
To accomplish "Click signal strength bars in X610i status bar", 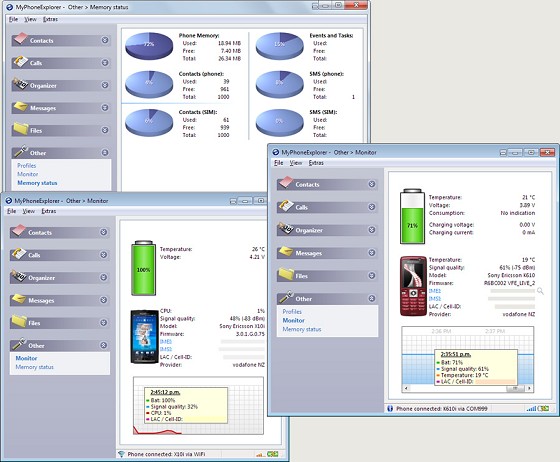I will point(531,408).
